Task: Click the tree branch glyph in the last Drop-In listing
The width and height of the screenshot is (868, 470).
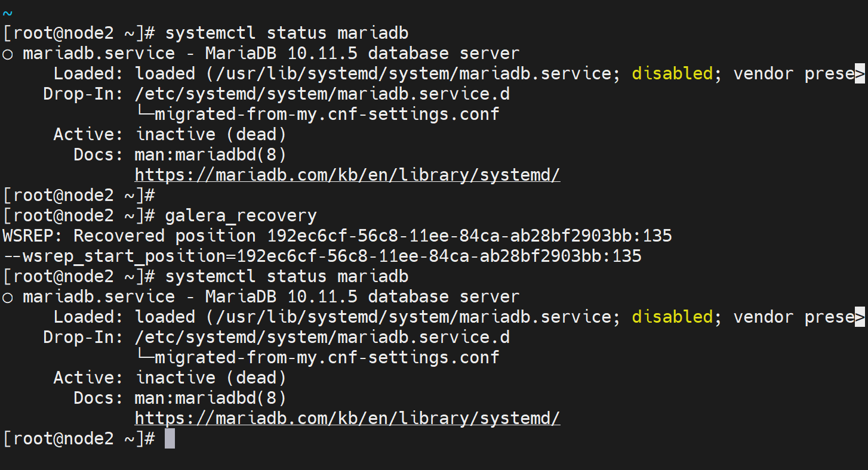Action: pyautogui.click(x=145, y=357)
